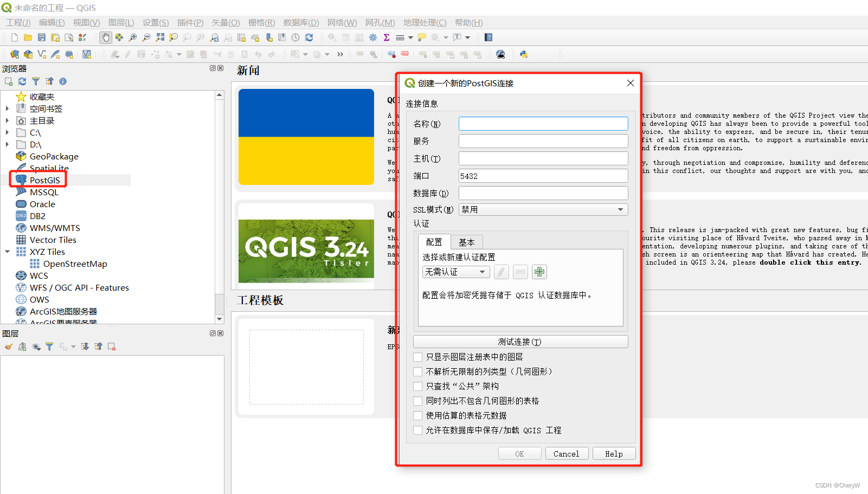Open the 图层(L) menu

click(x=121, y=22)
